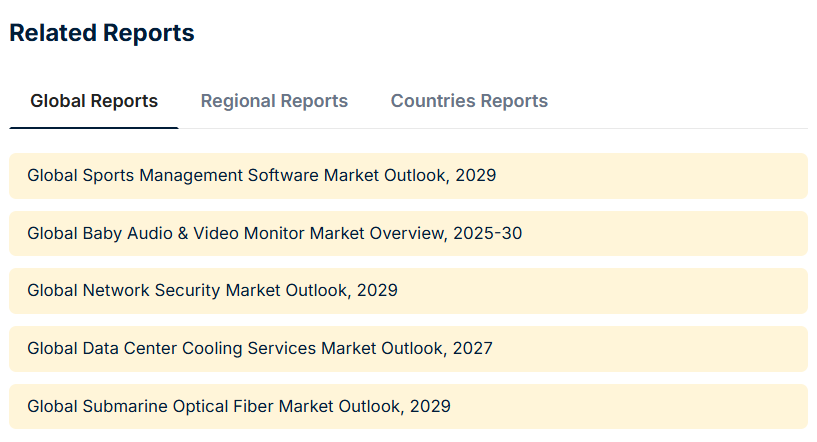817x442 pixels.
Task: Return to the global reports list
Action: [x=94, y=101]
